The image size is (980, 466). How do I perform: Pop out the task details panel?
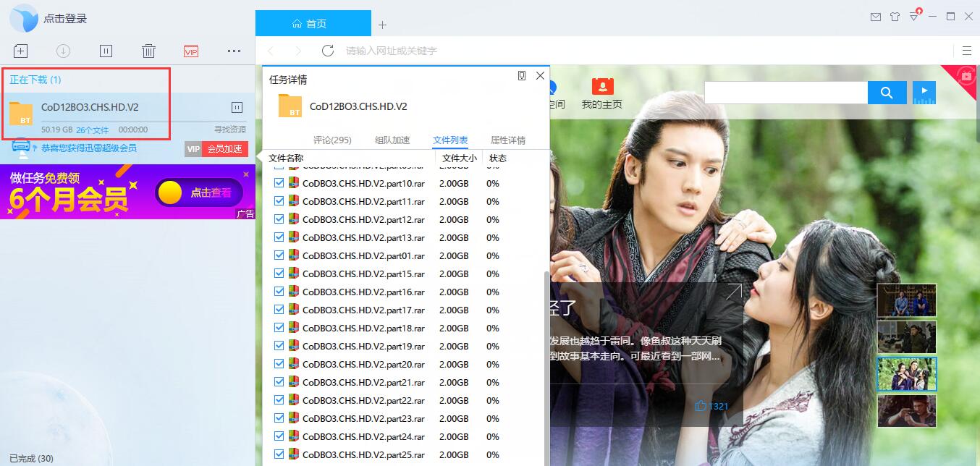click(x=522, y=75)
